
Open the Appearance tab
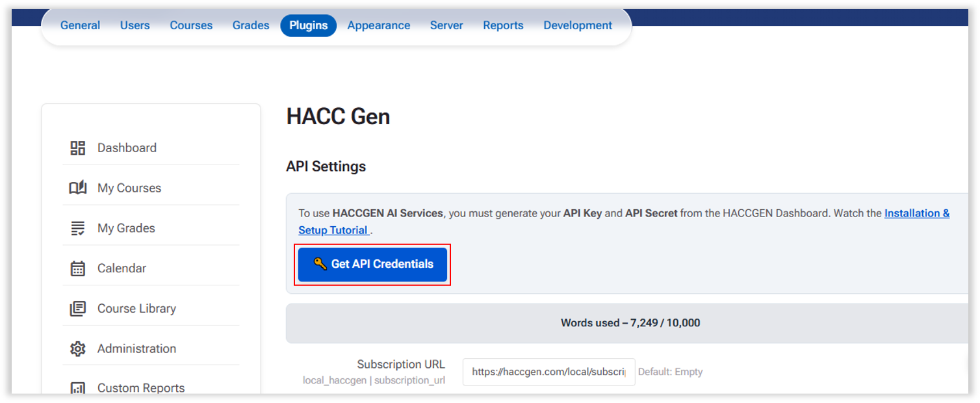379,25
